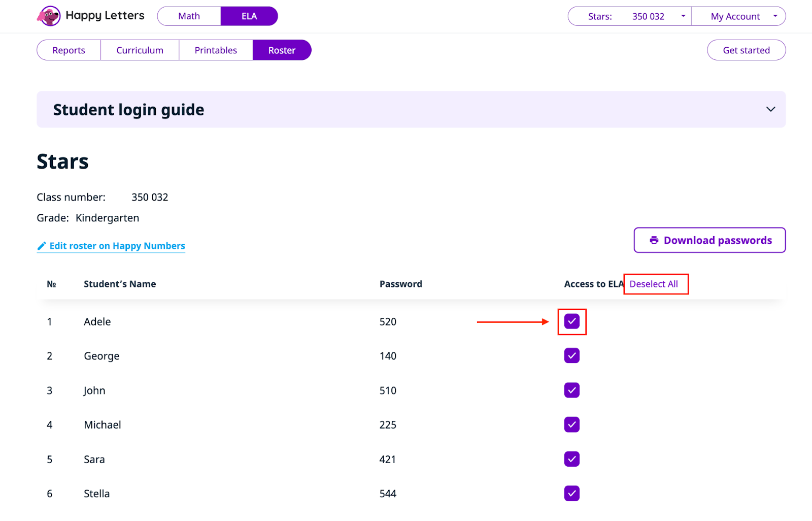The height and width of the screenshot is (521, 812).
Task: Open the My Account dropdown menu
Action: [738, 16]
